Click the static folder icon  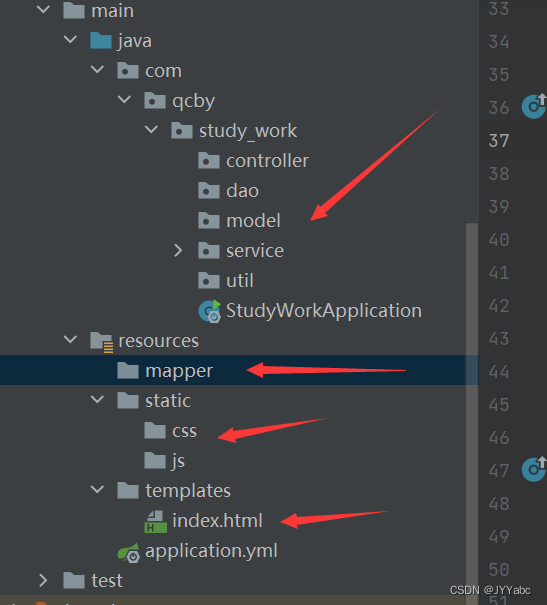128,401
